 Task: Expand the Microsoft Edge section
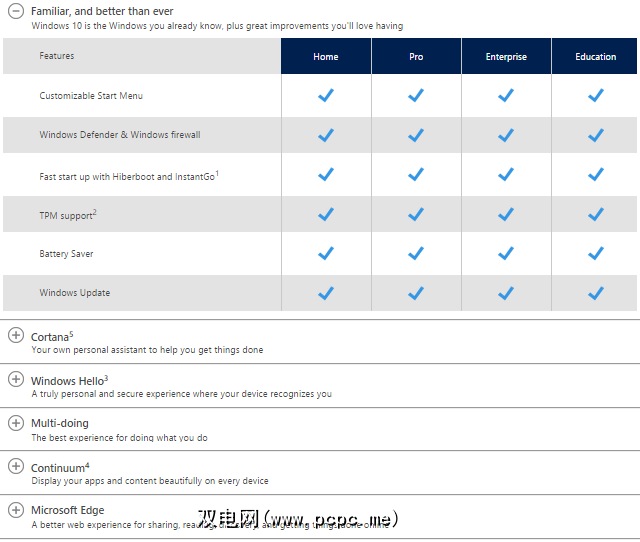coord(15,510)
